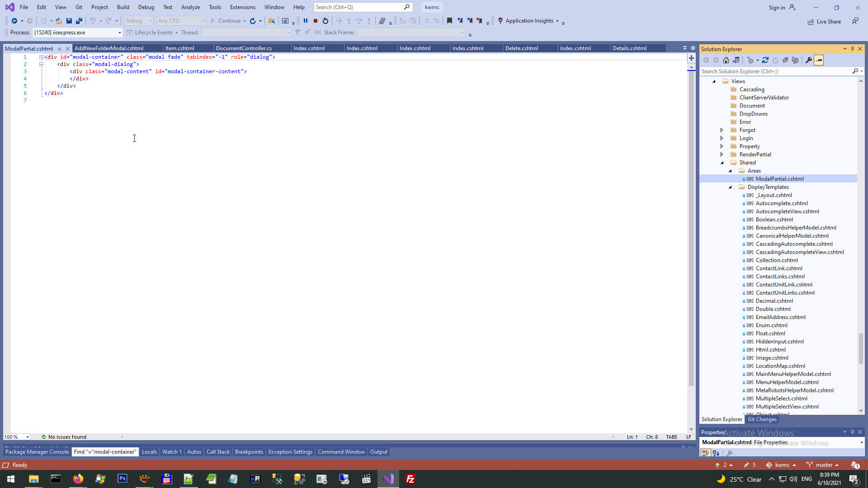Toggle the Preview Selected Items button
The image size is (868, 488).
(819, 60)
